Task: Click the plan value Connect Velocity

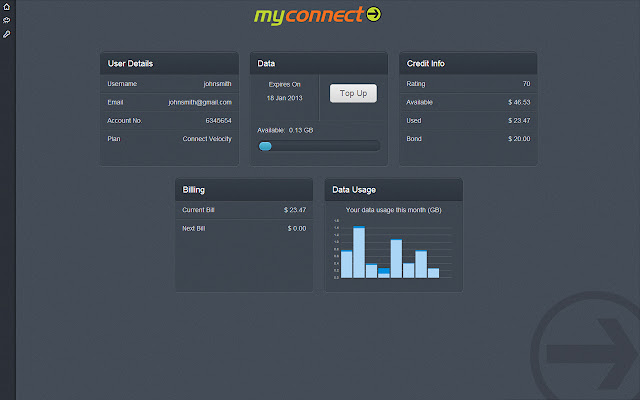Action: [207, 139]
